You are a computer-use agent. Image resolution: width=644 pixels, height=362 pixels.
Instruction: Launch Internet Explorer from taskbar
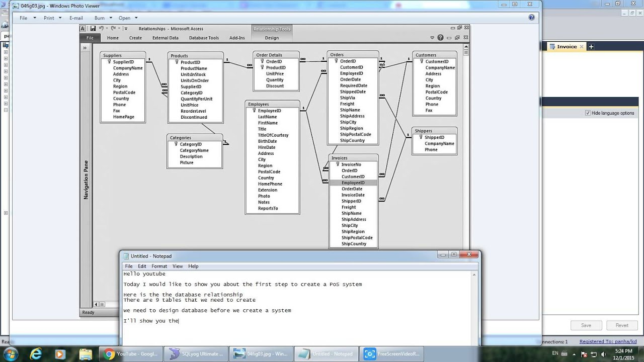[36, 354]
